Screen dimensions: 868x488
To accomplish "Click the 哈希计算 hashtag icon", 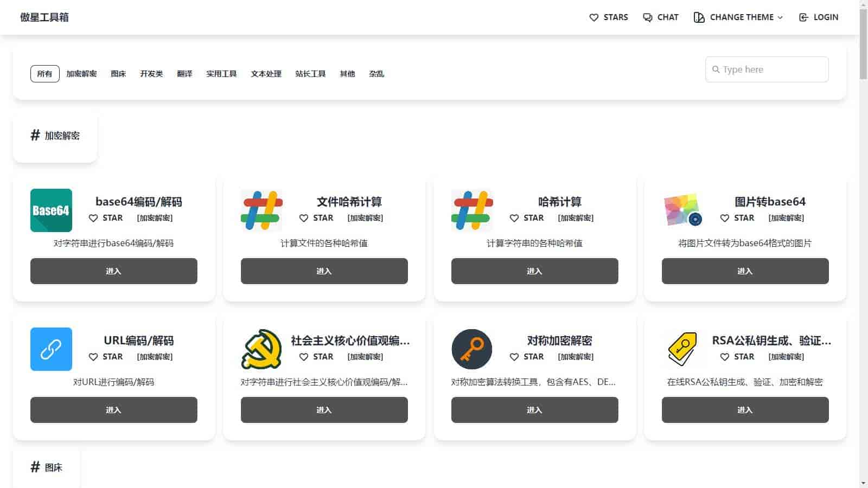I will (x=472, y=210).
